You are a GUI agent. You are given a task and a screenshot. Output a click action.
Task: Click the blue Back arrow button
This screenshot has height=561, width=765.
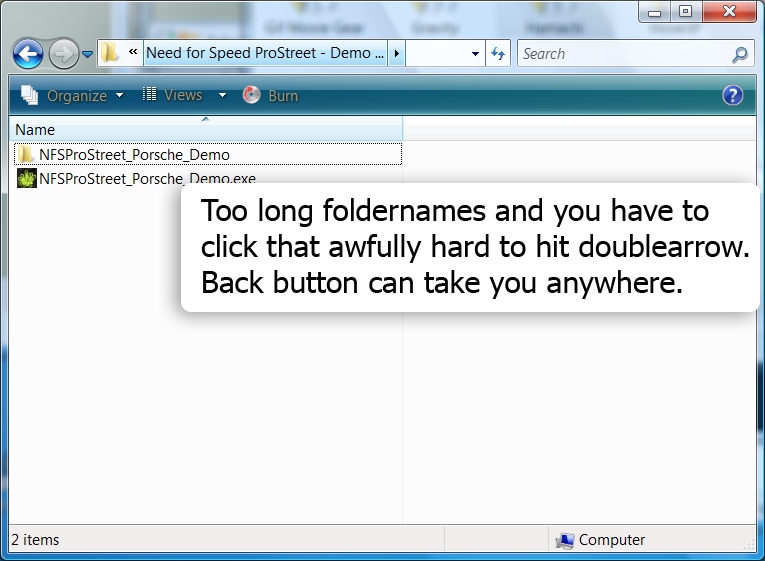point(28,54)
